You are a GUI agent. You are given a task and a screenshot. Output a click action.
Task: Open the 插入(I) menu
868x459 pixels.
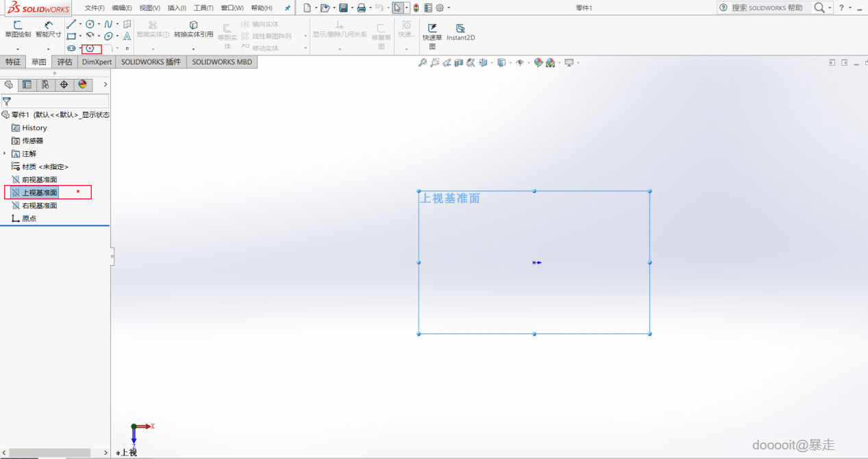click(x=177, y=8)
